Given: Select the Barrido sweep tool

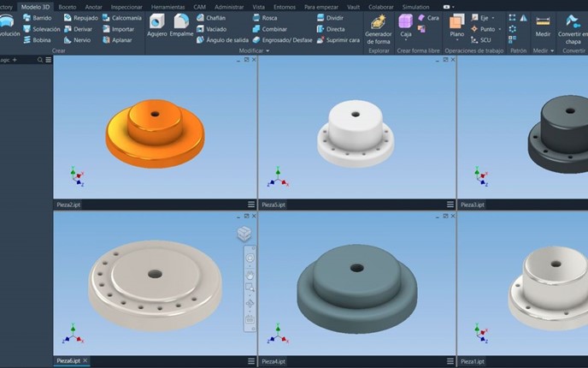Looking at the screenshot, I should tap(37, 18).
